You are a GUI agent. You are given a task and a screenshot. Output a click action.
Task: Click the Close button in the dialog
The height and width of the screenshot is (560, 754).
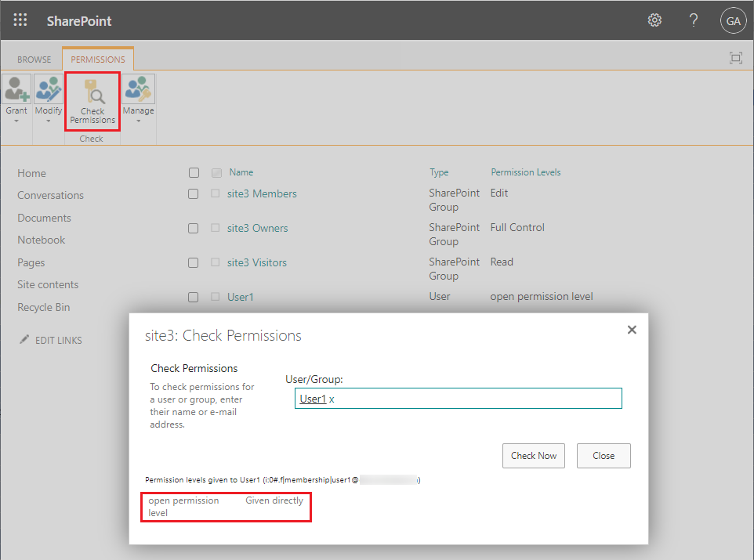(x=604, y=456)
